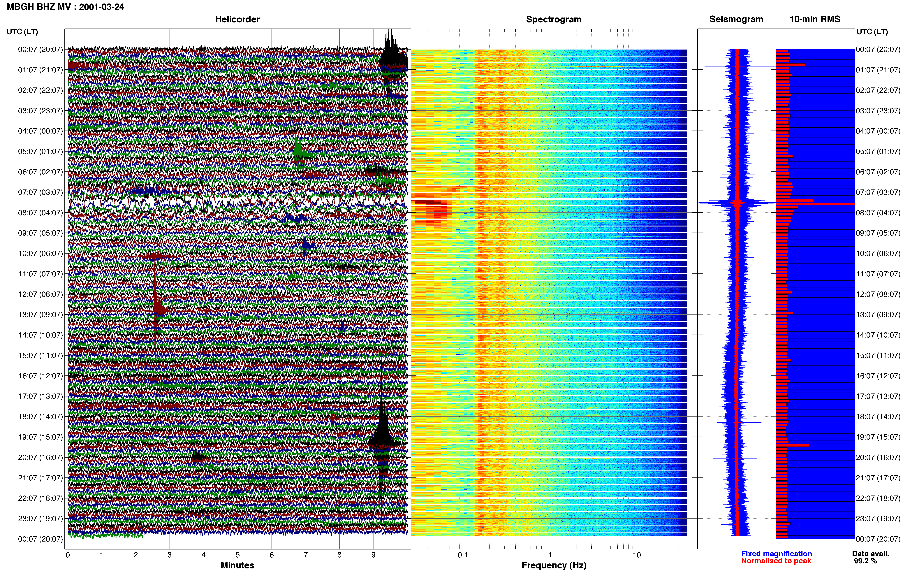Select the 03:07 (23:07) label on the left axis
The width and height of the screenshot is (924, 578).
pos(40,111)
